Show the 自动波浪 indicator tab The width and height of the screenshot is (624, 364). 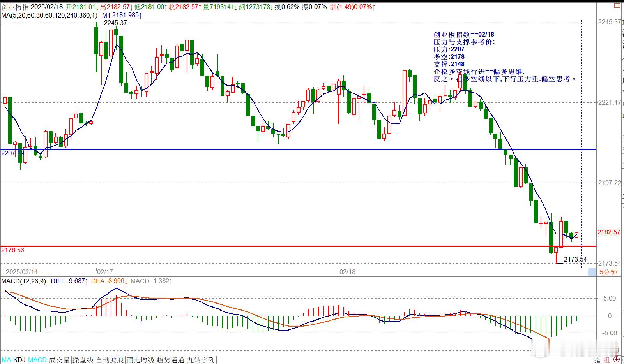coord(110,360)
